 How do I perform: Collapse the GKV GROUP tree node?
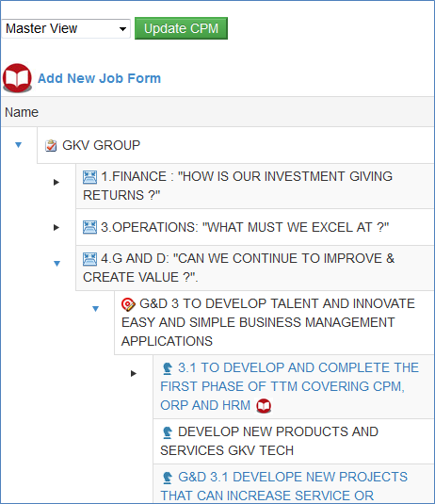click(18, 145)
